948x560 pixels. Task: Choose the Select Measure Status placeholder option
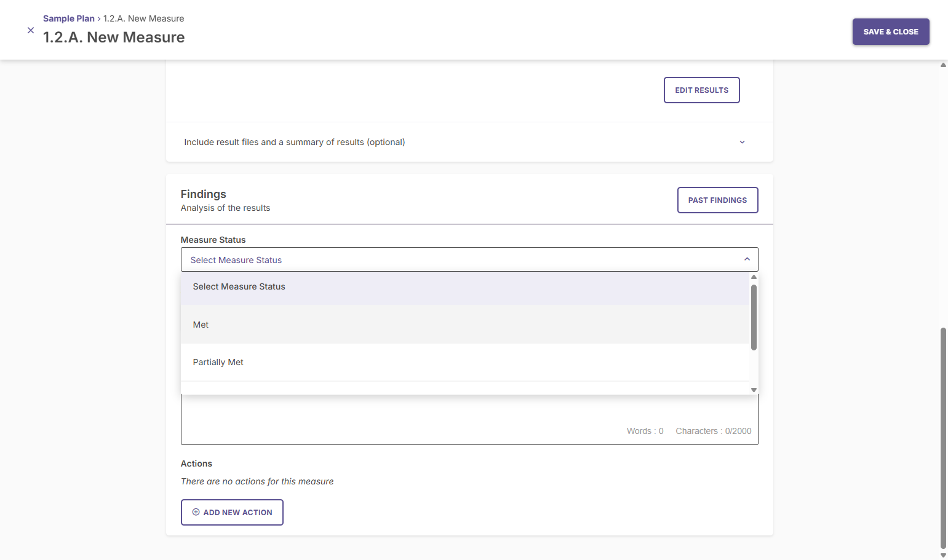[x=465, y=287]
